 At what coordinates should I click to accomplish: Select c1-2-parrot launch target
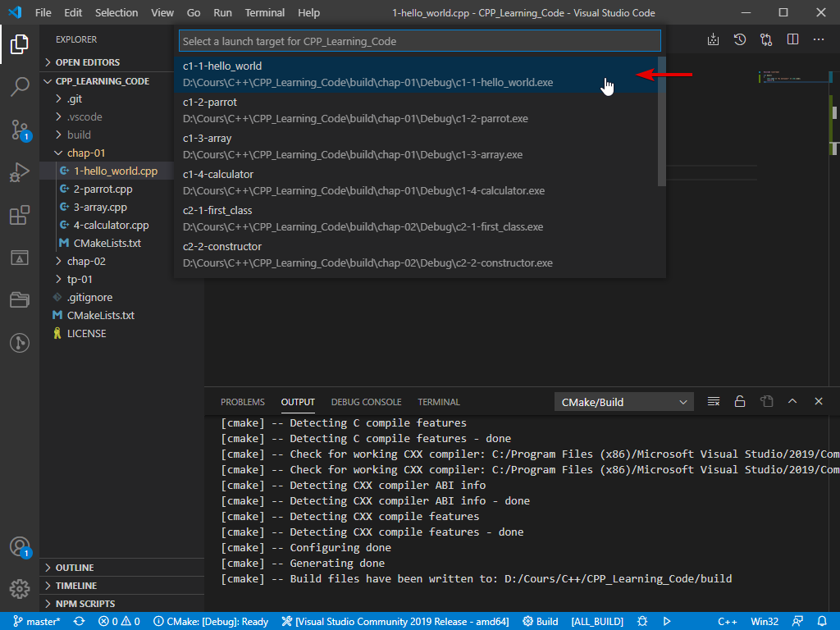pos(417,111)
